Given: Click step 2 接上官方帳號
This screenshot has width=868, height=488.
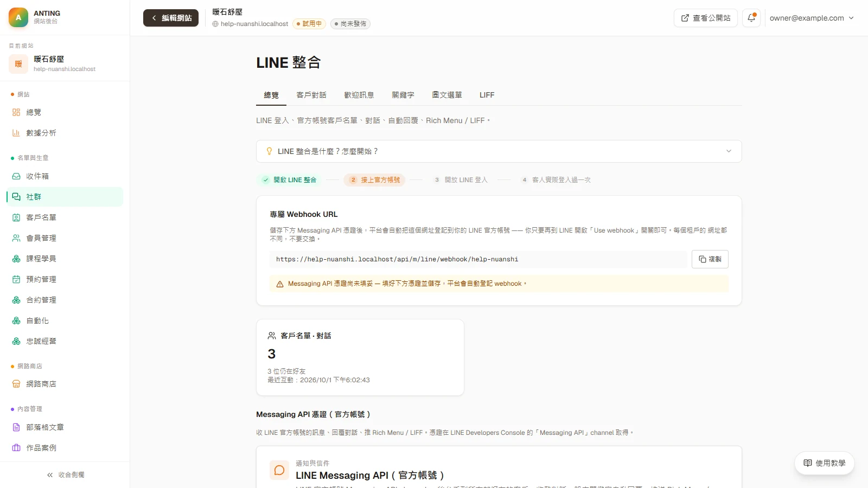Looking at the screenshot, I should tap(375, 180).
